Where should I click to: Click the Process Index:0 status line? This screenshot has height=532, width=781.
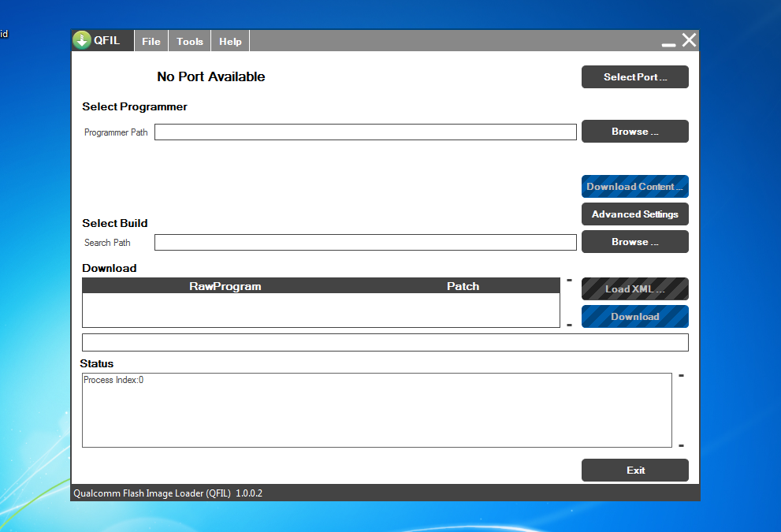click(x=113, y=380)
